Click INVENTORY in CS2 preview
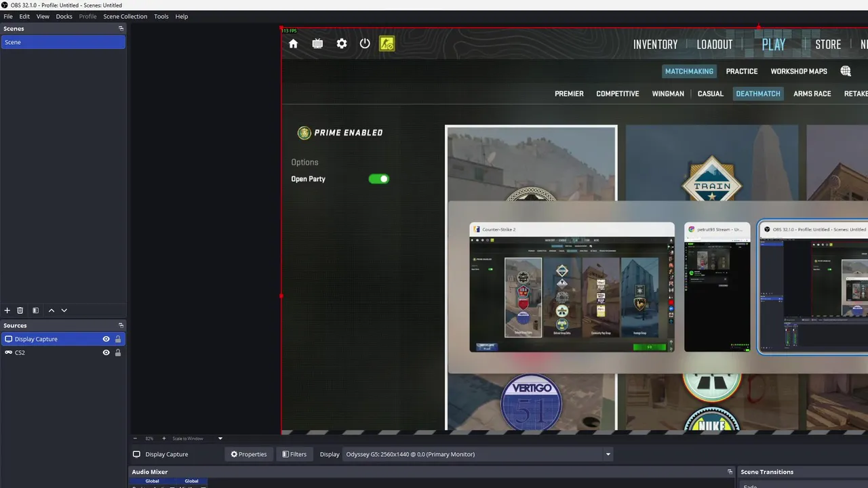Image resolution: width=868 pixels, height=488 pixels. click(x=655, y=44)
